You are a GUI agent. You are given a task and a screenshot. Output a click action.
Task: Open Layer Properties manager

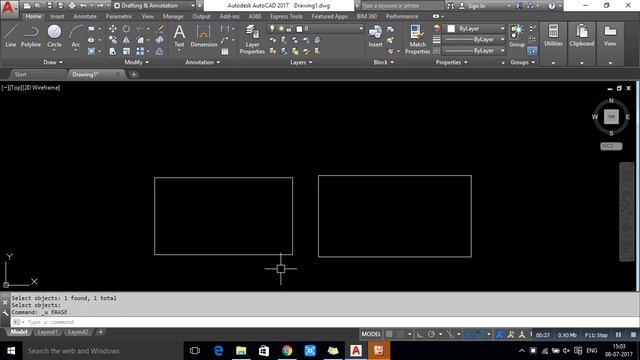252,39
